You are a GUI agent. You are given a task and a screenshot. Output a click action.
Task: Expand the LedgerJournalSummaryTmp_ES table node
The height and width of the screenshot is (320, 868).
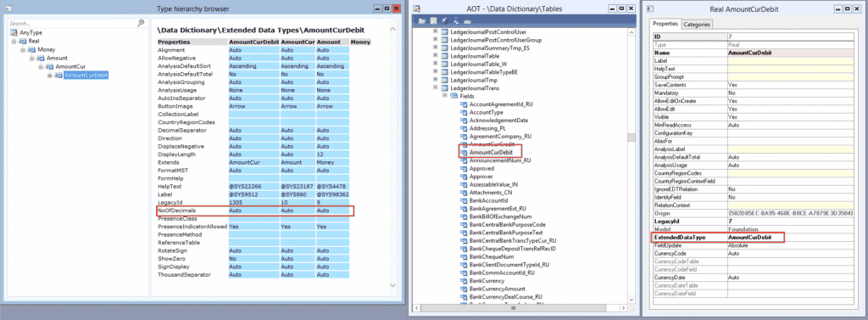pyautogui.click(x=436, y=48)
